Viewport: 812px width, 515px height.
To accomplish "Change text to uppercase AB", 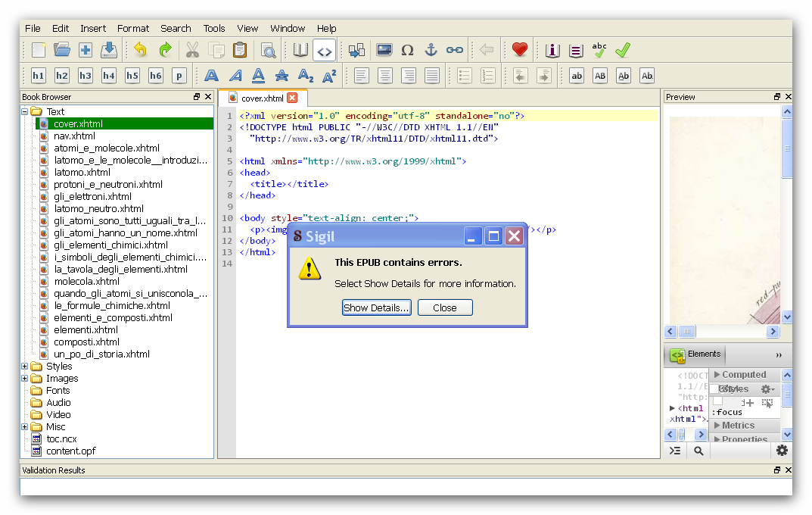I will pyautogui.click(x=600, y=76).
